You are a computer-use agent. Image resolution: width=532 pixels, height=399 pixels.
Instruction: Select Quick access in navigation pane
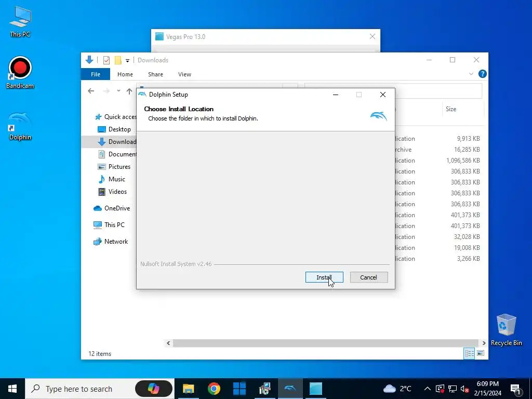pyautogui.click(x=116, y=117)
